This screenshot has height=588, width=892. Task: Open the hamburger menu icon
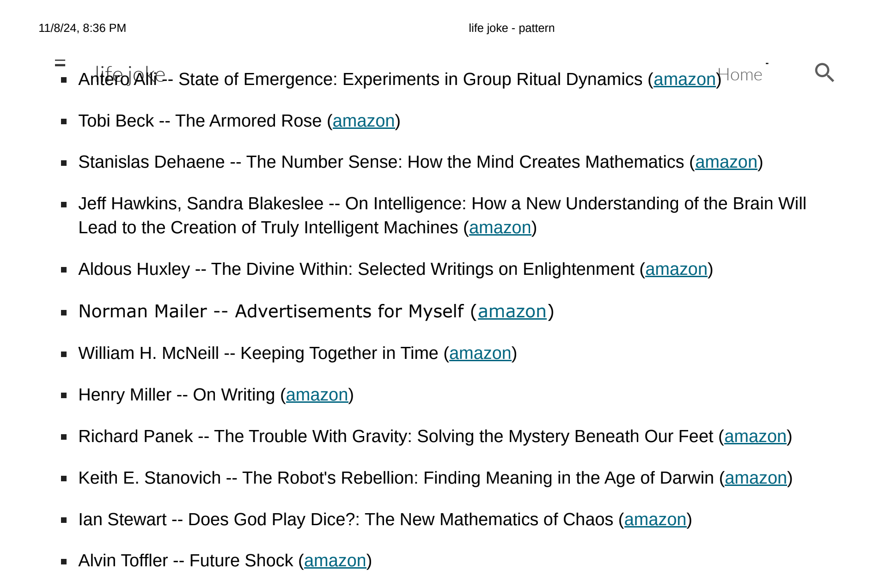click(x=60, y=62)
